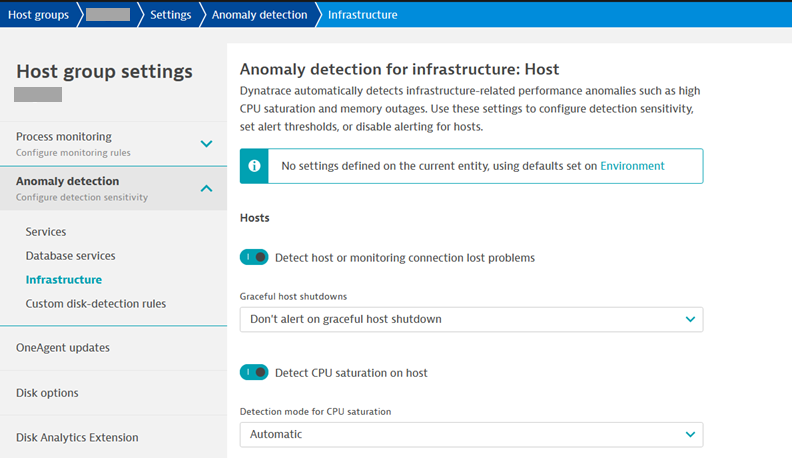The height and width of the screenshot is (458, 792).
Task: Click 'Detection mode for CPU saturation' label
Action: [315, 412]
